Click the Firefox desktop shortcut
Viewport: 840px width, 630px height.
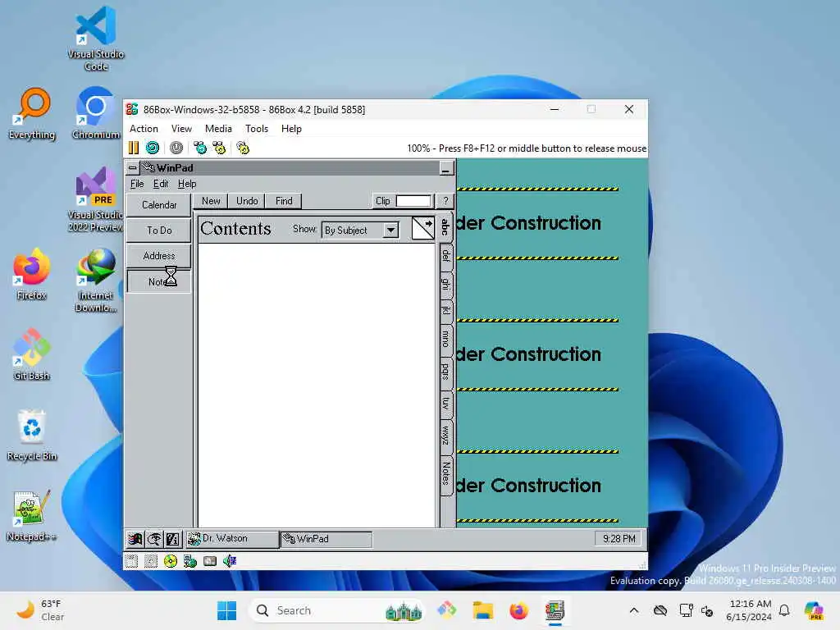pyautogui.click(x=32, y=274)
